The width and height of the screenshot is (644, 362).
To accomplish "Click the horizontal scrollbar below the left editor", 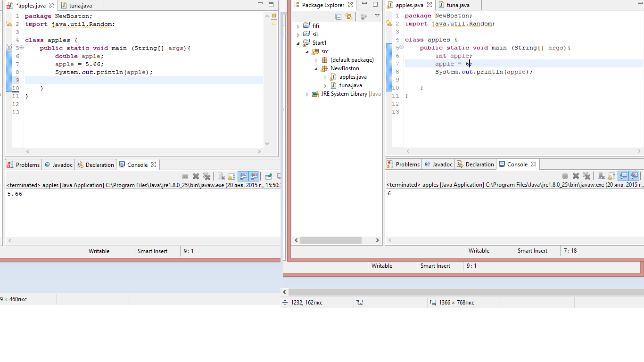I will point(141,151).
